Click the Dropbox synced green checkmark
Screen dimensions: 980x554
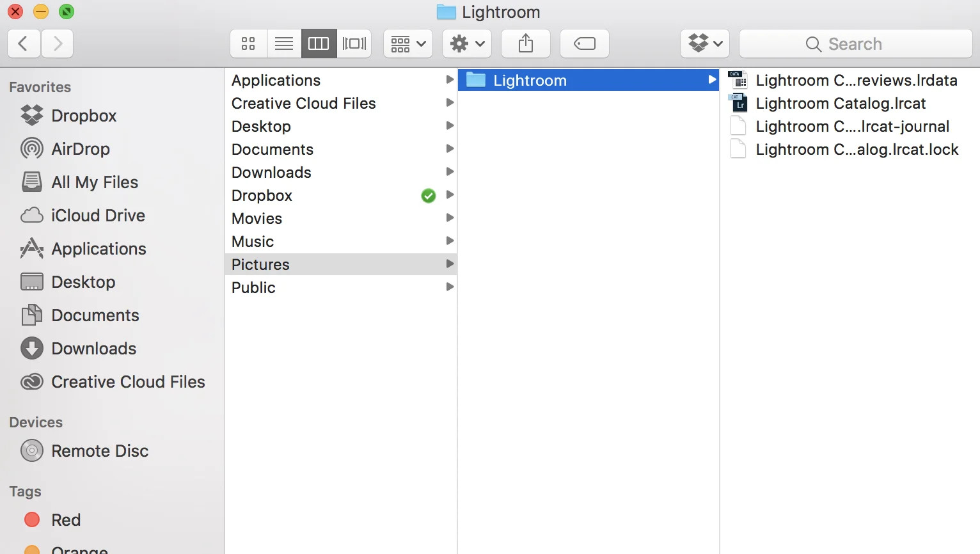(x=429, y=196)
